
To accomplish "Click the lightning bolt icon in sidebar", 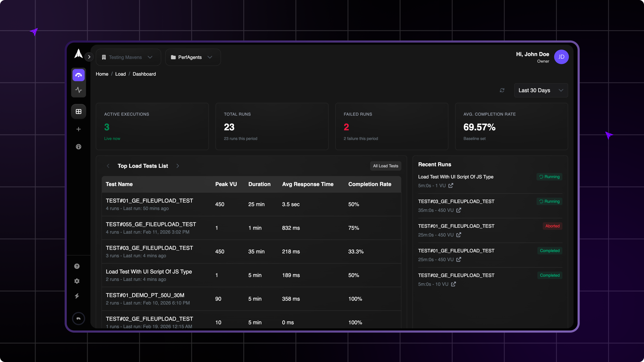I will [77, 296].
